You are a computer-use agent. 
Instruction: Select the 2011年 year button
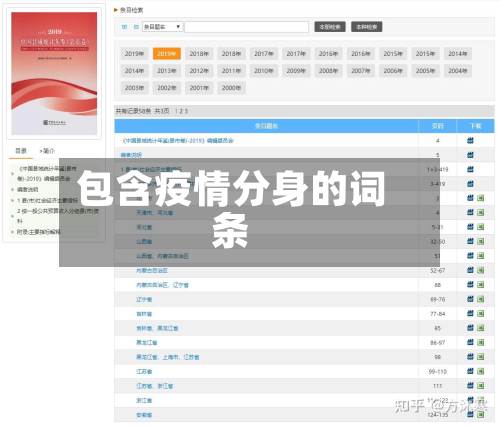tap(231, 71)
